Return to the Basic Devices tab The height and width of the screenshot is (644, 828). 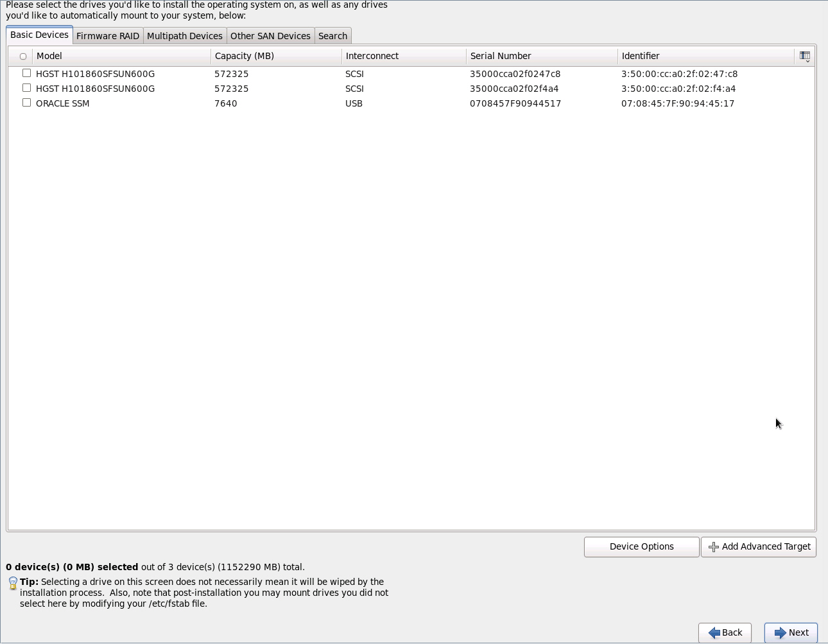point(39,35)
